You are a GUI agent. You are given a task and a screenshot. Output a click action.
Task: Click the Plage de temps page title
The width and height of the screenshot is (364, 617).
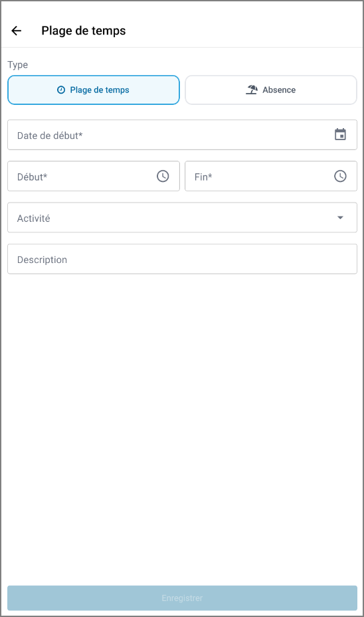84,31
